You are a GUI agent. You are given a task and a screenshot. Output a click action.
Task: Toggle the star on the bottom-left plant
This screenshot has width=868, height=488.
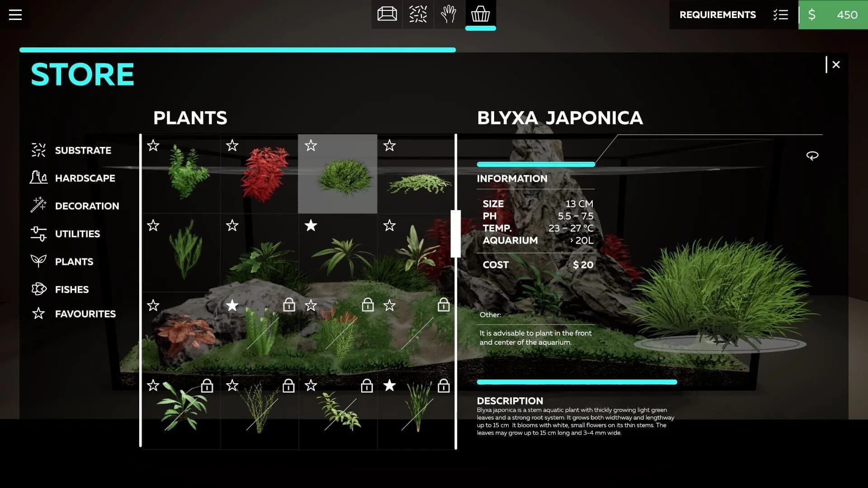click(x=153, y=386)
